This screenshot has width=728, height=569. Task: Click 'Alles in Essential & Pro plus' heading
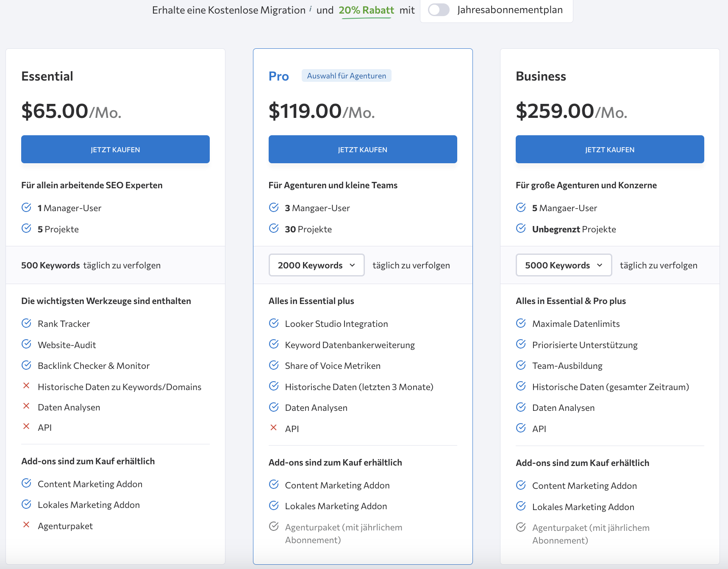[571, 301]
